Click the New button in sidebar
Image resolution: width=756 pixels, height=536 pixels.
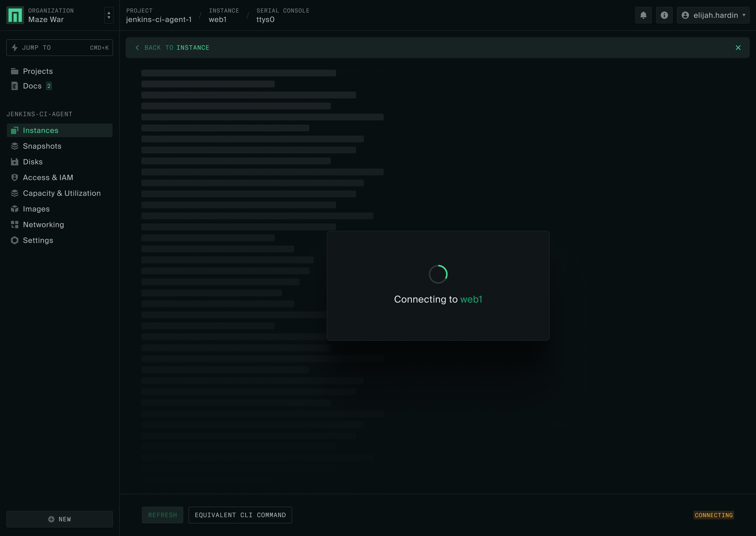click(59, 519)
